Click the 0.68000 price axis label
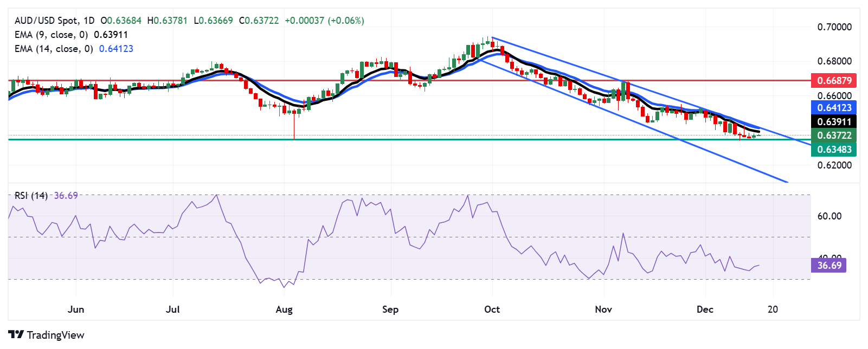868x349 pixels. tap(834, 61)
